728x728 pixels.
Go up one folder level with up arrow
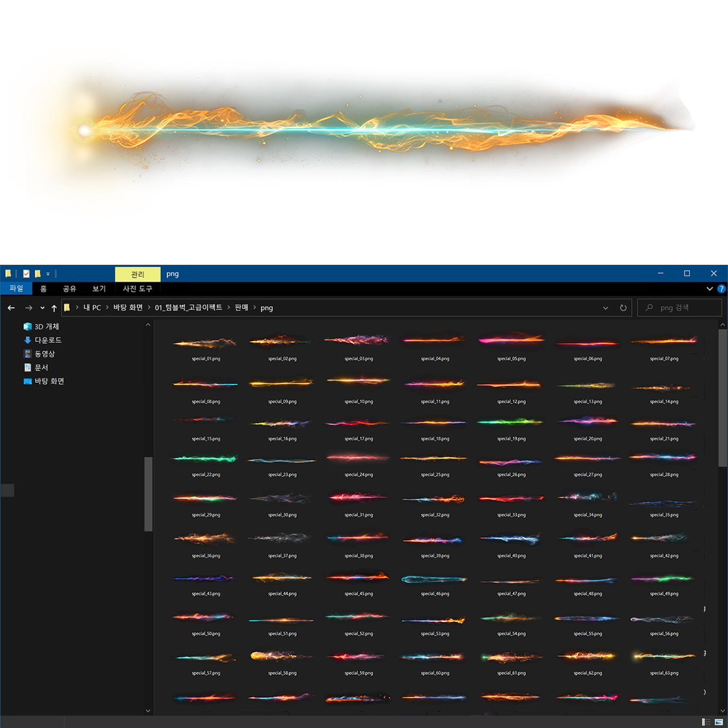(x=54, y=308)
